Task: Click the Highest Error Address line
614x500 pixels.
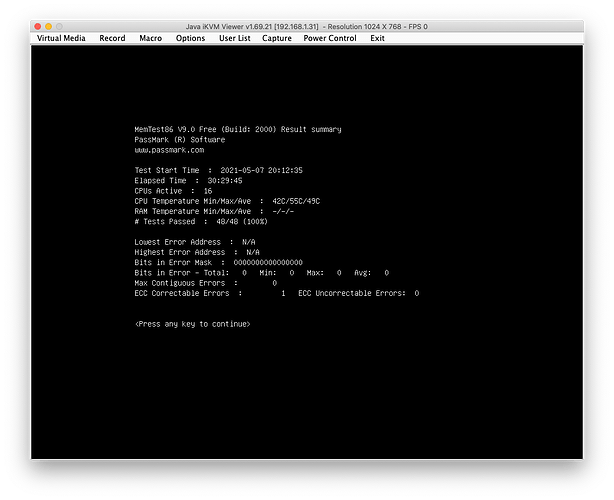Action: point(197,253)
